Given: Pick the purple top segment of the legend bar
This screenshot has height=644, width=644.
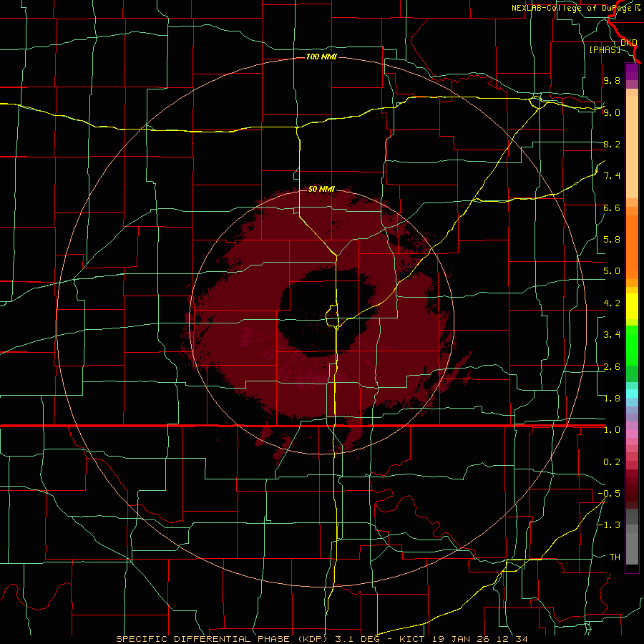Looking at the screenshot, I should (x=632, y=72).
